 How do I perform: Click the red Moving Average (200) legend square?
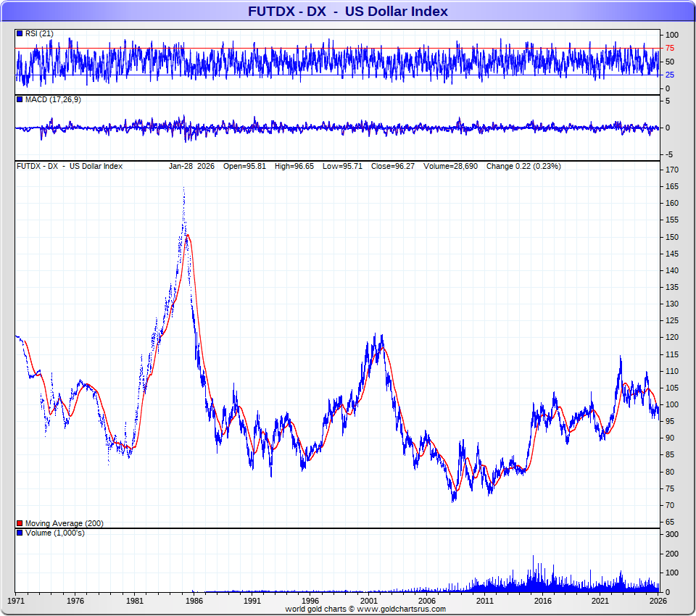tap(20, 523)
